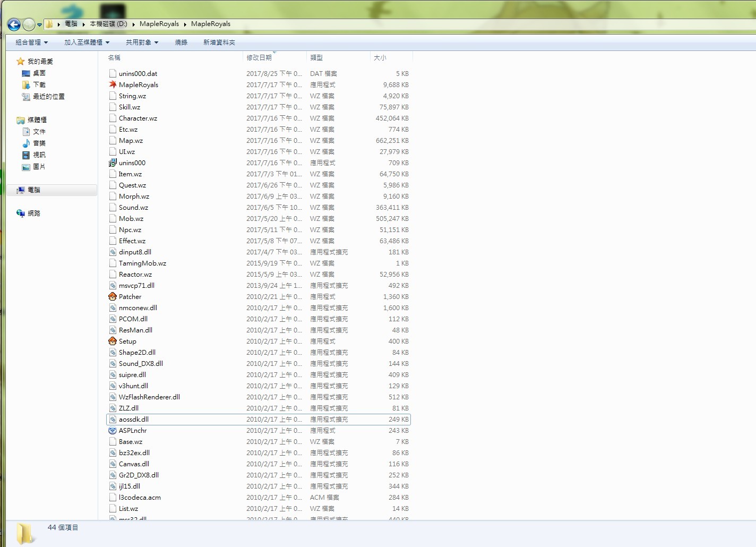
Task: Expand the arrow after 本機磁碟 (D:) breadcrumb
Action: click(x=133, y=24)
